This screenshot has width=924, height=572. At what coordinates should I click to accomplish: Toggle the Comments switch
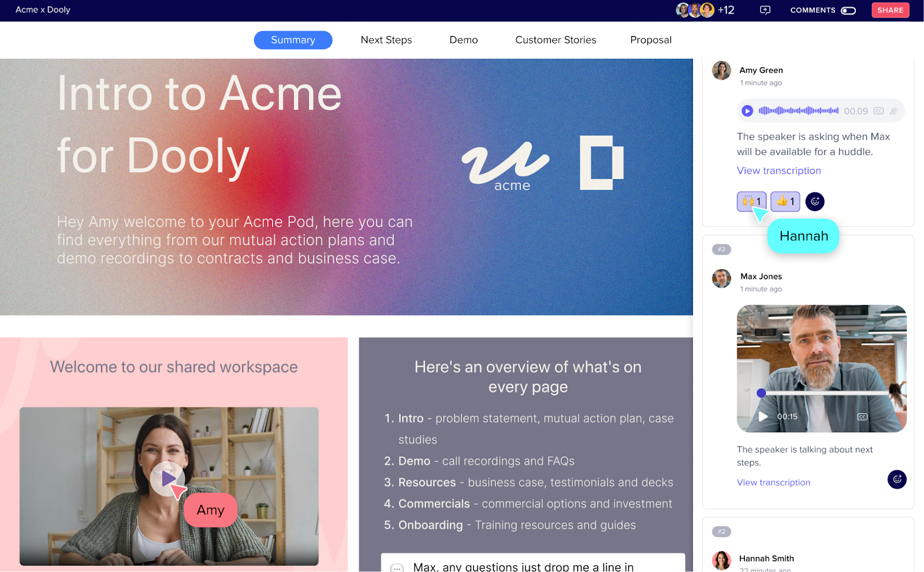pos(848,10)
